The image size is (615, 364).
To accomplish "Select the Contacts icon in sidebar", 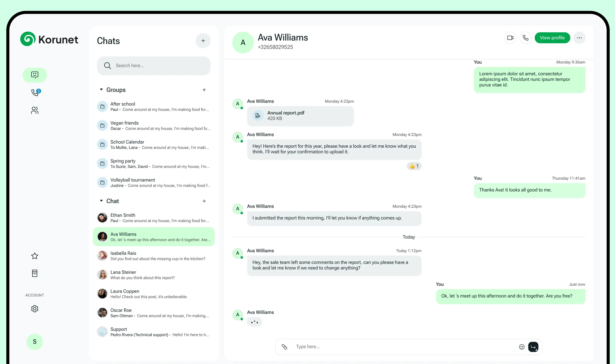I will (34, 110).
